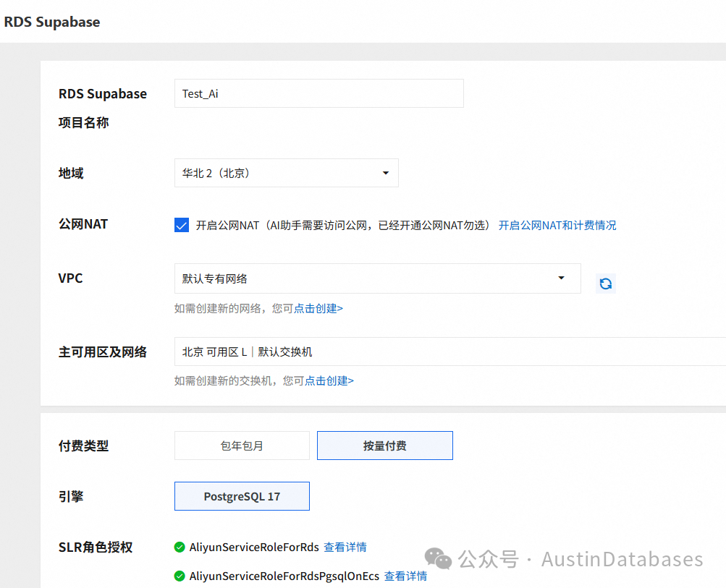
Task: Uncheck the 开启公网NAT checkbox
Action: coord(182,226)
